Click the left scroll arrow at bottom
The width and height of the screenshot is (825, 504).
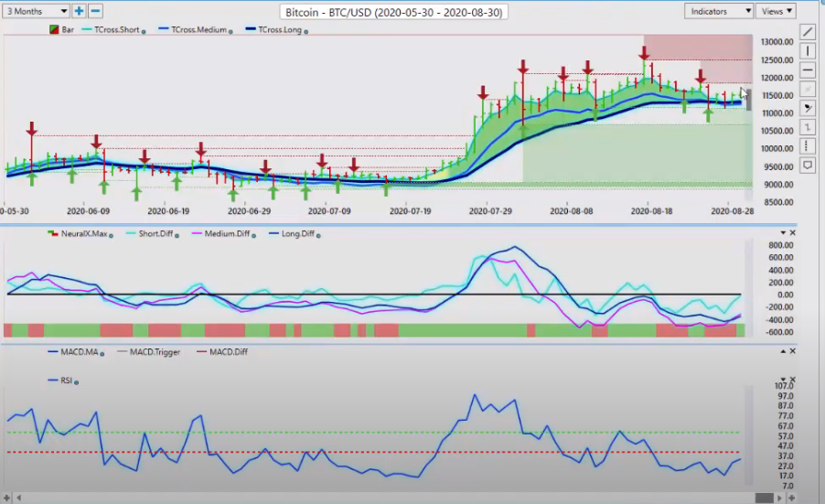[19, 498]
